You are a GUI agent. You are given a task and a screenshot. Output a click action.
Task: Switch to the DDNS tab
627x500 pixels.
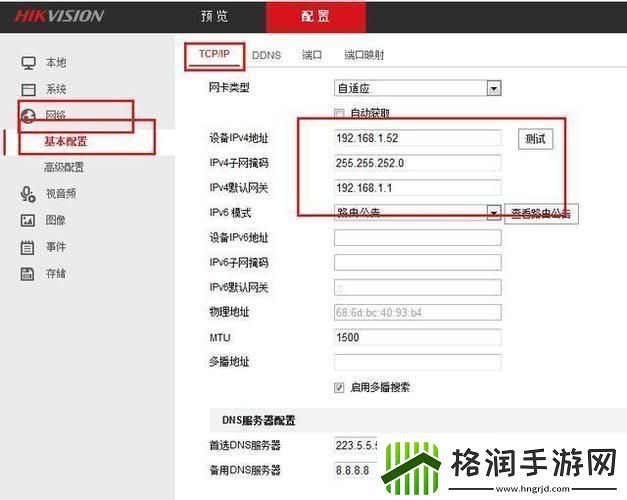tap(266, 56)
